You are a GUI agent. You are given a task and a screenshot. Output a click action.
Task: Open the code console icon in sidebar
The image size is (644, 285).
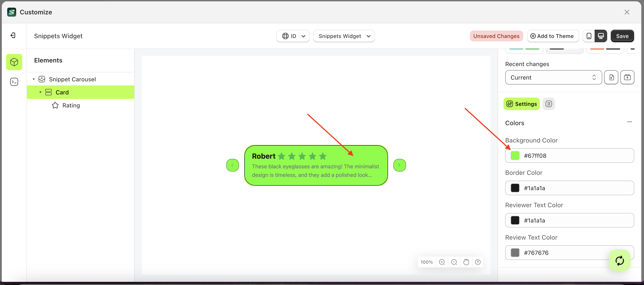coord(14,82)
